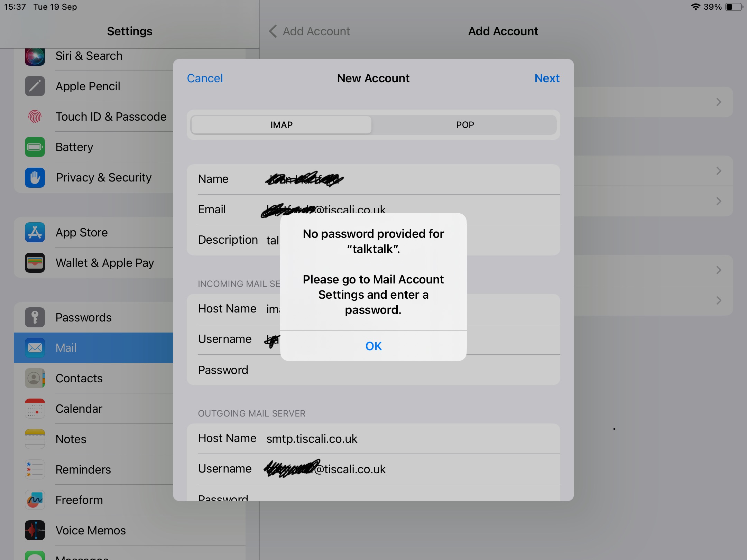
Task: Tap the green Battery icon
Action: (x=35, y=147)
